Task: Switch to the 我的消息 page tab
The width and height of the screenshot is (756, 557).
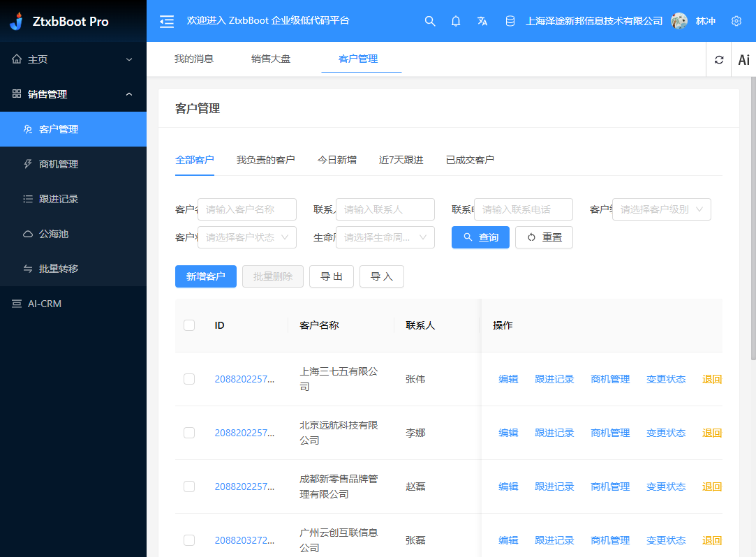Action: (x=194, y=59)
